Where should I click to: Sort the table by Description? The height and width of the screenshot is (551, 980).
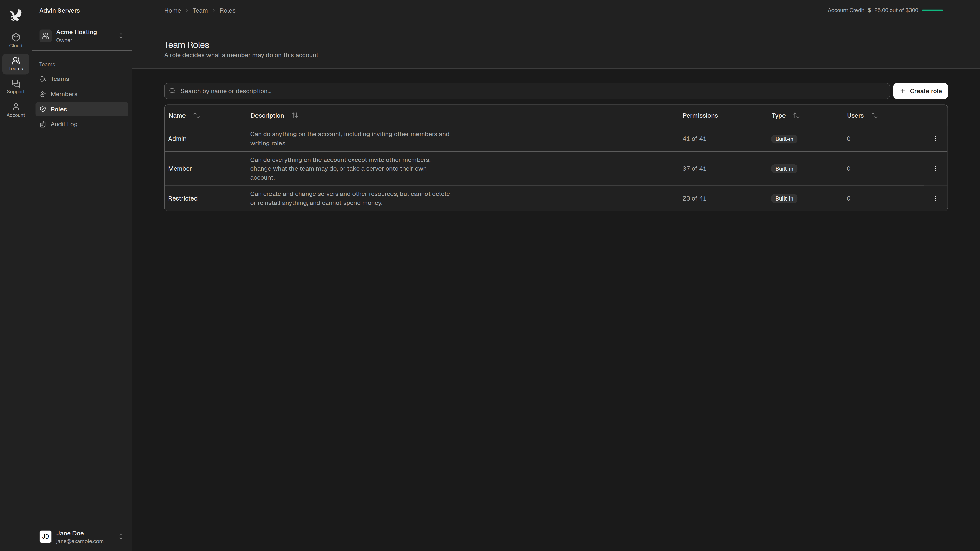coord(295,115)
